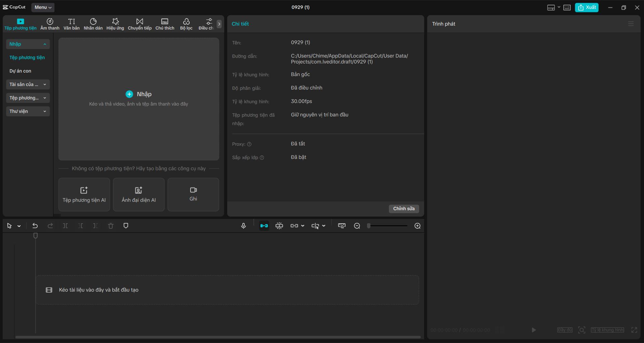Click the zoom in timeline icon

417,226
